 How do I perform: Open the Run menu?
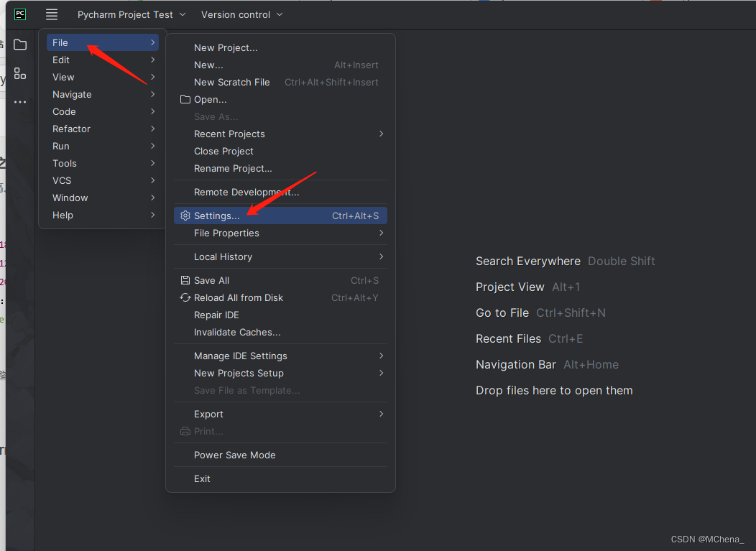click(x=103, y=146)
